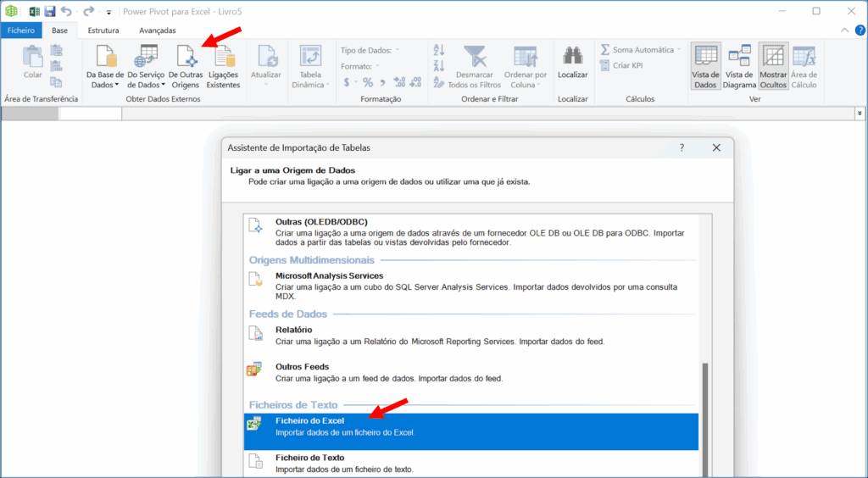Viewport: 868px width, 478px height.
Task: Switch to Vista de Diagrama
Action: point(738,58)
